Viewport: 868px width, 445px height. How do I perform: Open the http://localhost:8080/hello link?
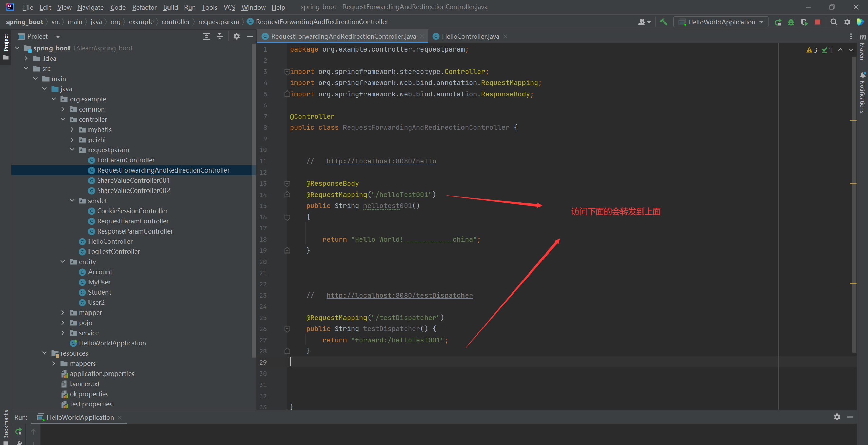381,161
